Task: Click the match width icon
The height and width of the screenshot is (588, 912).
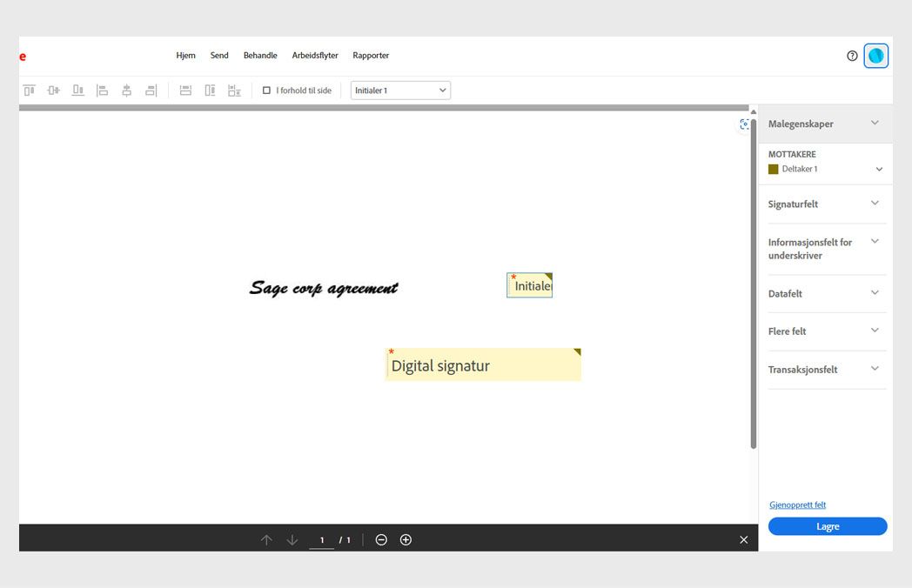Action: click(185, 90)
